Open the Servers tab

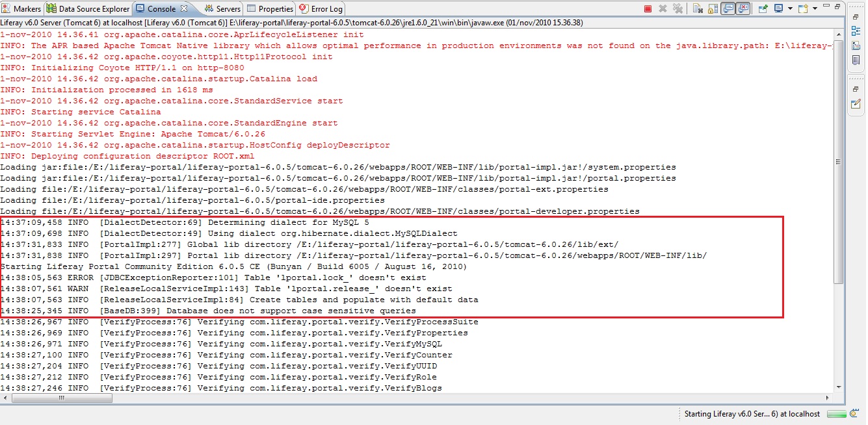[223, 8]
